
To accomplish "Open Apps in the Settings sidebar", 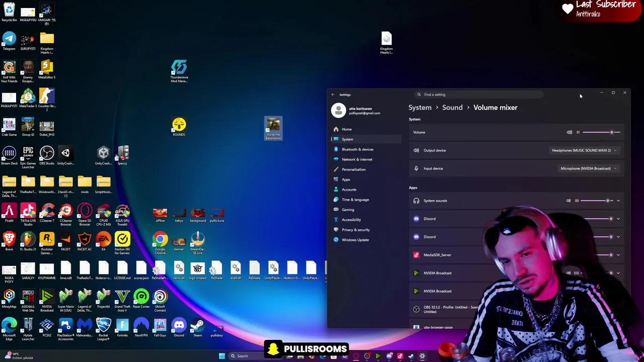I will 366,179.
